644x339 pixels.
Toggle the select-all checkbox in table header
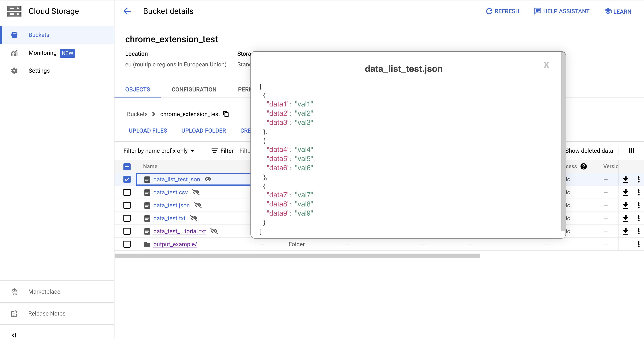(x=127, y=167)
